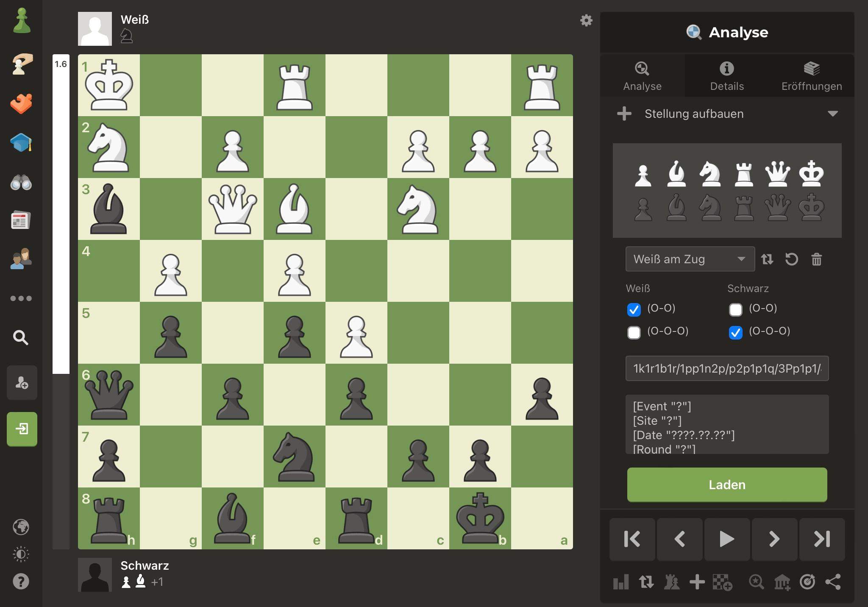Viewport: 868px width, 607px height.
Task: Uncheck white kingside castling (O-O)
Action: pyautogui.click(x=634, y=310)
